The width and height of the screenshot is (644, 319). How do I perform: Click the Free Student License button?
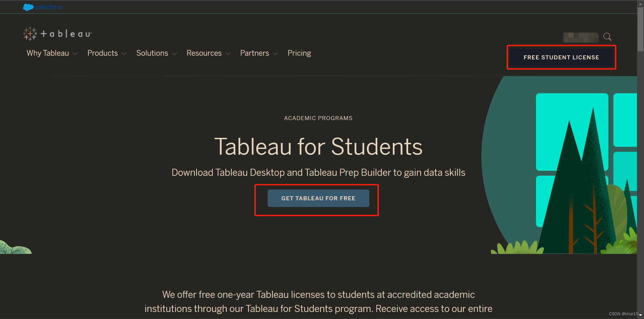tap(561, 57)
